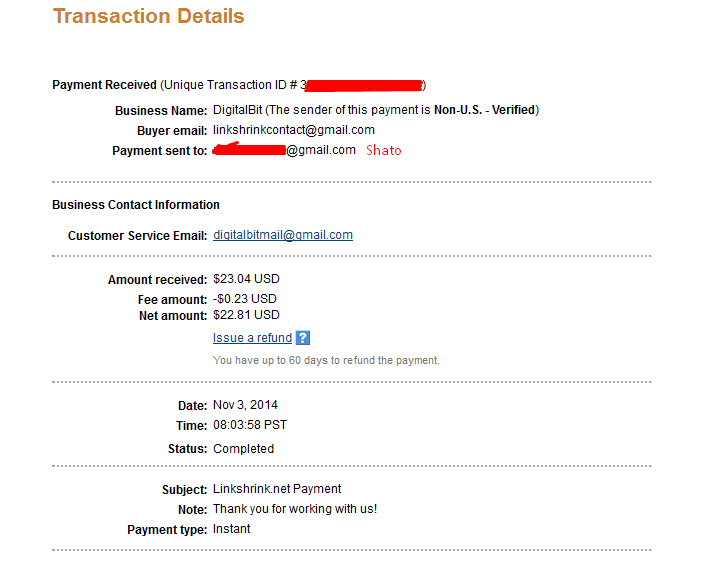Click the Completed status text
Image resolution: width=727 pixels, height=568 pixels.
coord(243,449)
